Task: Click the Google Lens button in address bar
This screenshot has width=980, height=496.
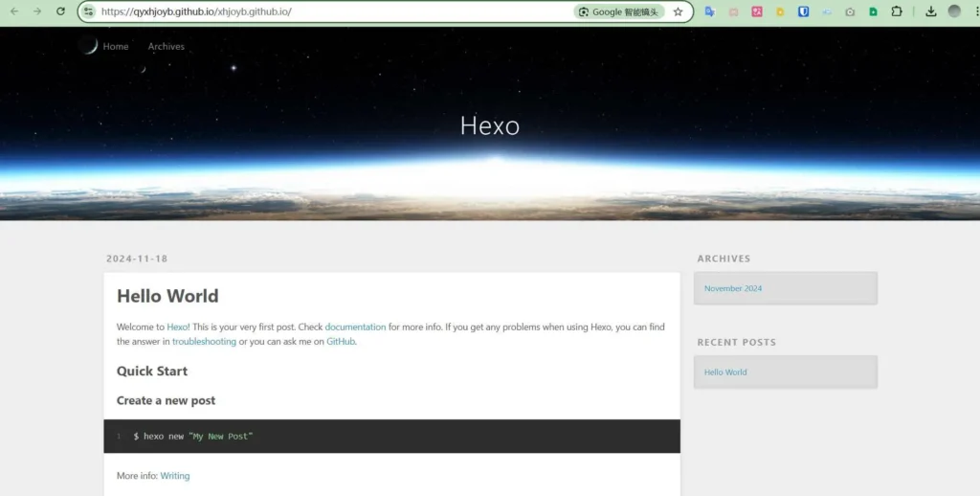Action: [619, 11]
